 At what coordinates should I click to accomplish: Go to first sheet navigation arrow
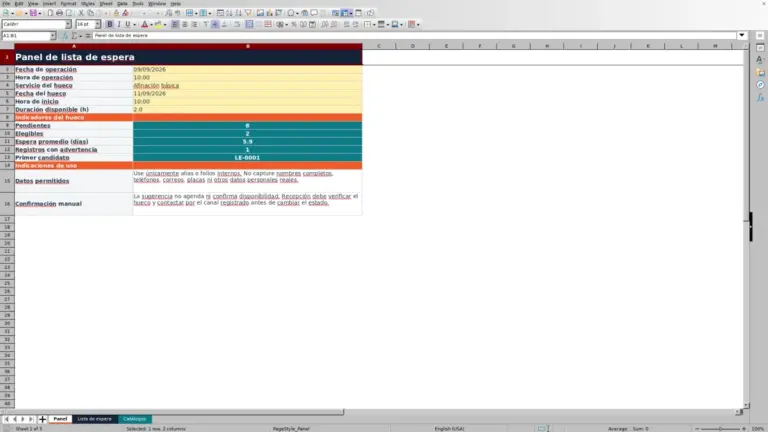pyautogui.click(x=6, y=419)
